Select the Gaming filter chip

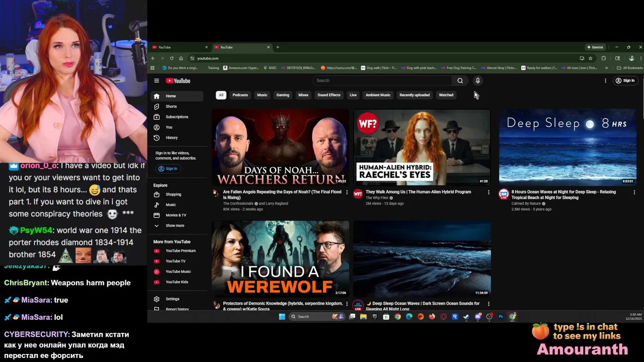point(283,95)
